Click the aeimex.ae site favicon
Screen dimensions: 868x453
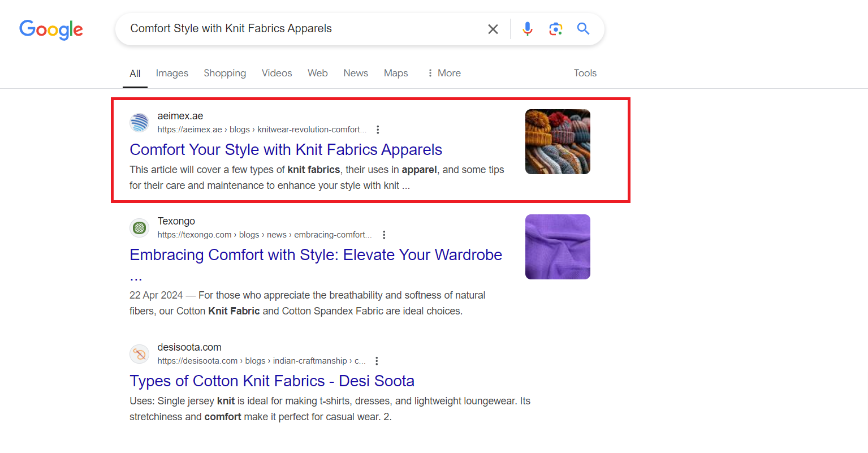(139, 122)
